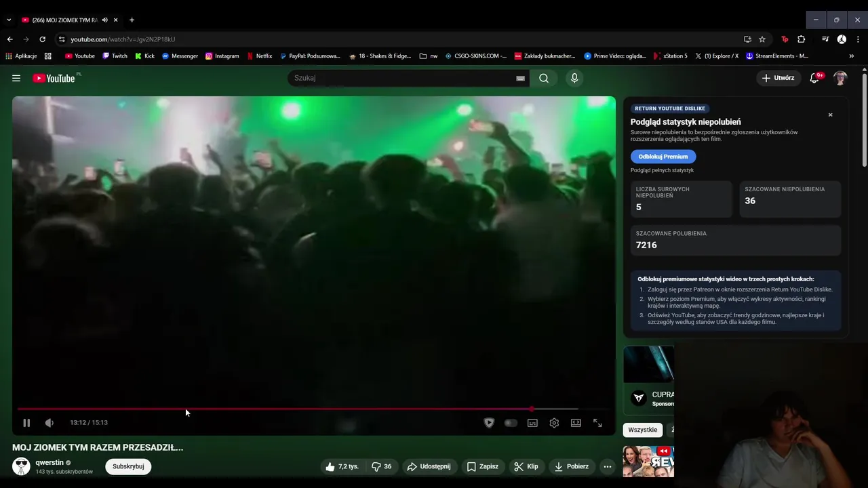Viewport: 868px width, 488px height.
Task: Enter fullscreen mode
Action: [597, 423]
